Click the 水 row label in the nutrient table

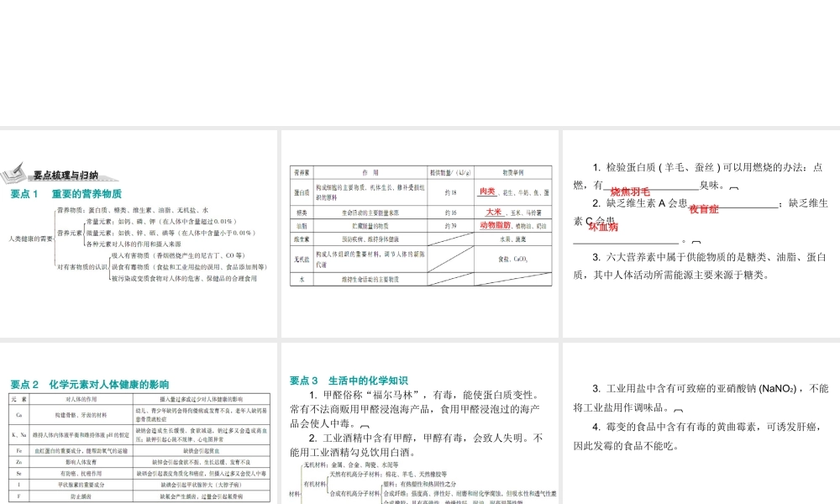(x=302, y=279)
